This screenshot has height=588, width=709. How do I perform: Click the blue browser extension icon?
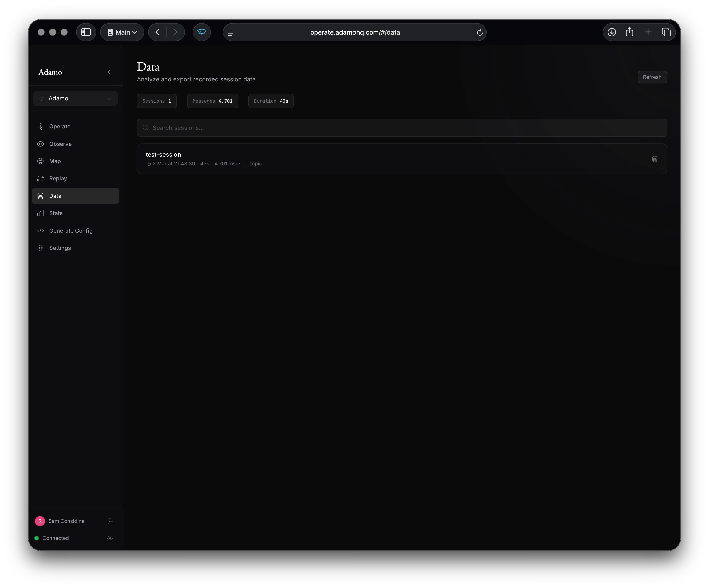coord(202,32)
